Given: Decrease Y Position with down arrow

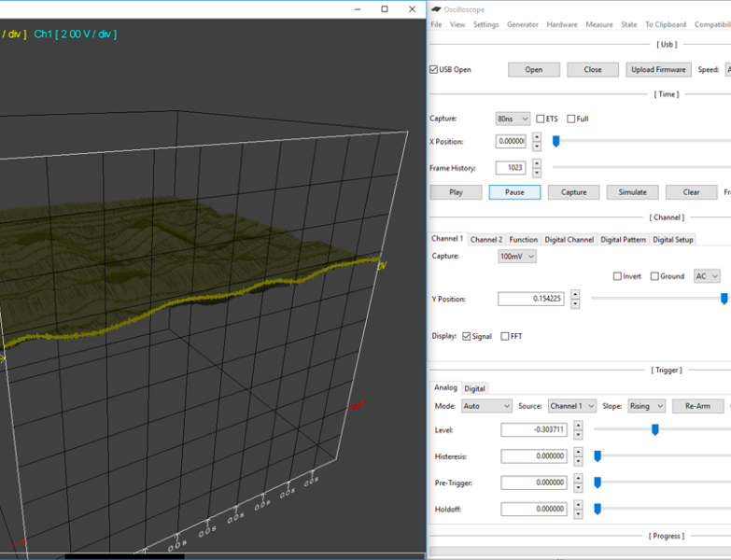Looking at the screenshot, I should (575, 303).
